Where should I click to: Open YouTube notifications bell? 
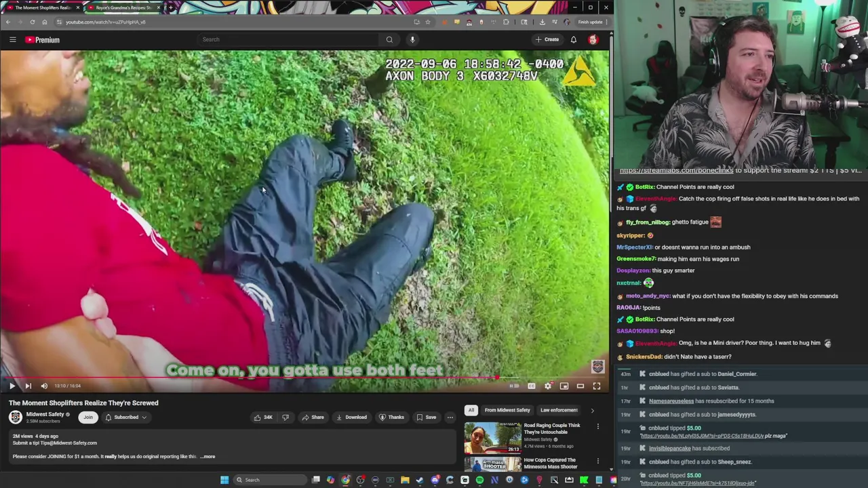coord(574,39)
